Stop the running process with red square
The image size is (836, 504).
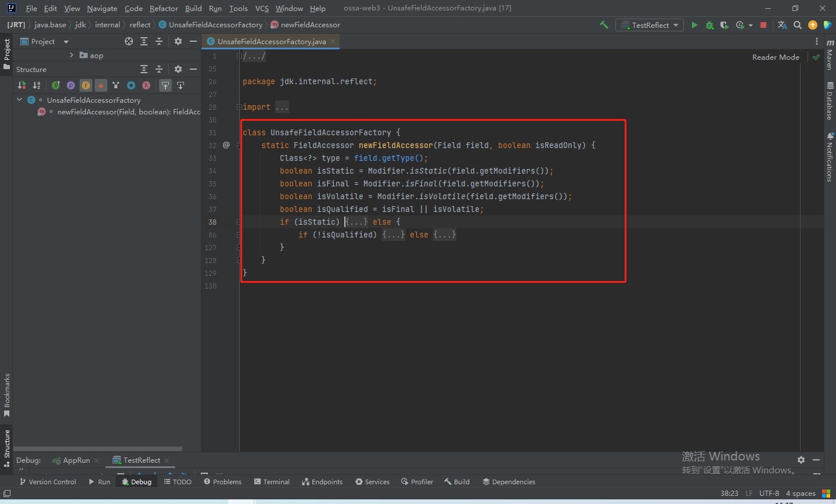763,25
